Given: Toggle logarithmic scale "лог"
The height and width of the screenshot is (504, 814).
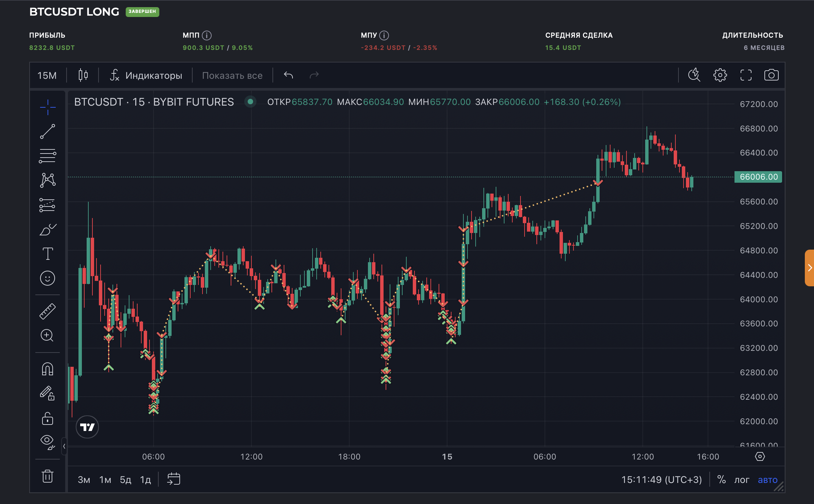Looking at the screenshot, I should [x=742, y=480].
